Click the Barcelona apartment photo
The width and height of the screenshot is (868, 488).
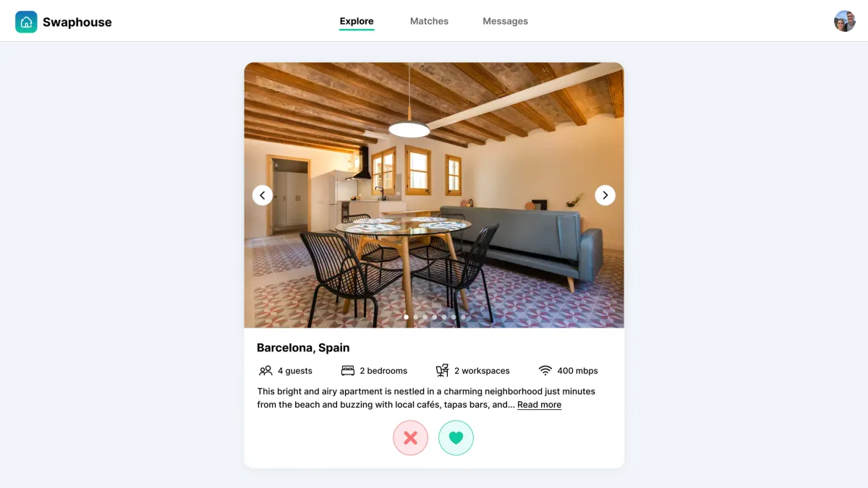click(x=434, y=195)
